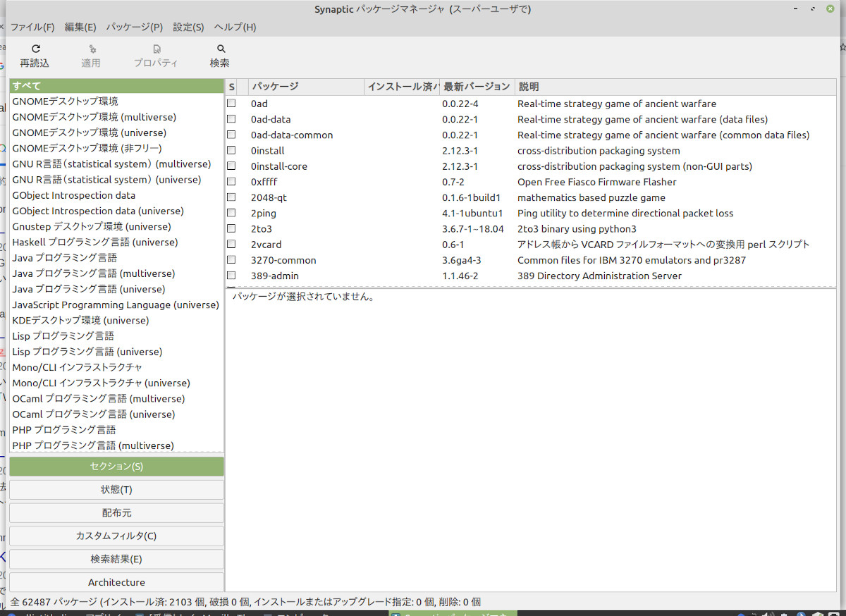Select KDEデスクトップ環境 (universe) section

[x=80, y=321]
